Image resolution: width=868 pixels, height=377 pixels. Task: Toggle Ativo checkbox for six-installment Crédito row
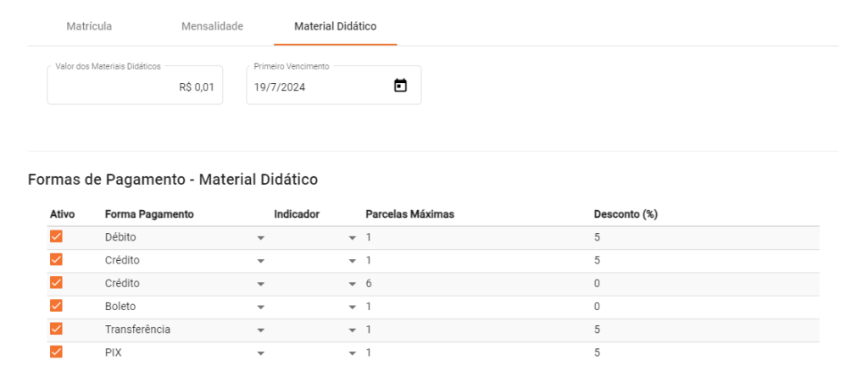click(57, 283)
